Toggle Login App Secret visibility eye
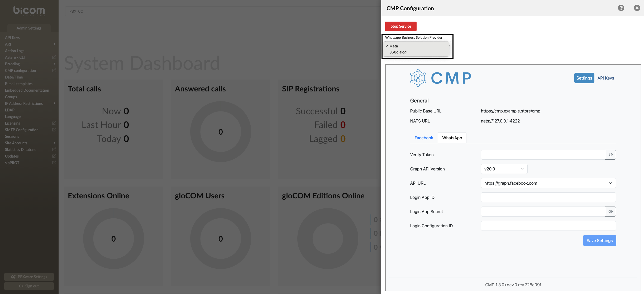 click(610, 212)
